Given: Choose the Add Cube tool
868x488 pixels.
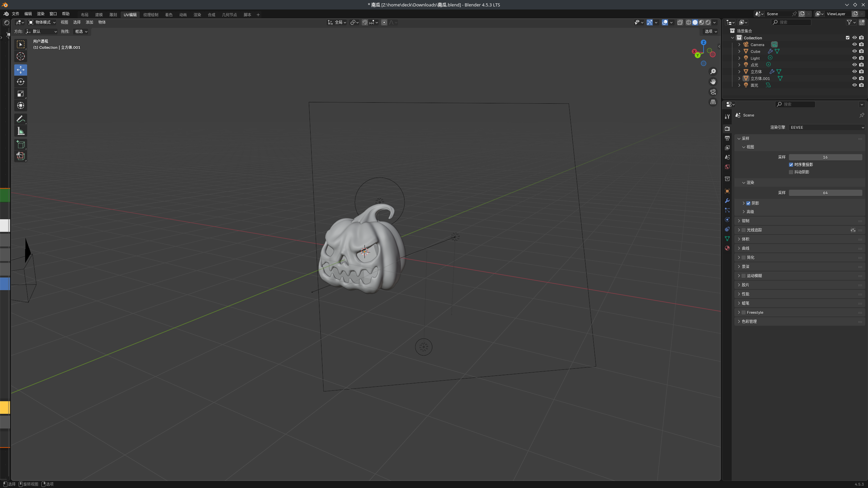Looking at the screenshot, I should (21, 144).
